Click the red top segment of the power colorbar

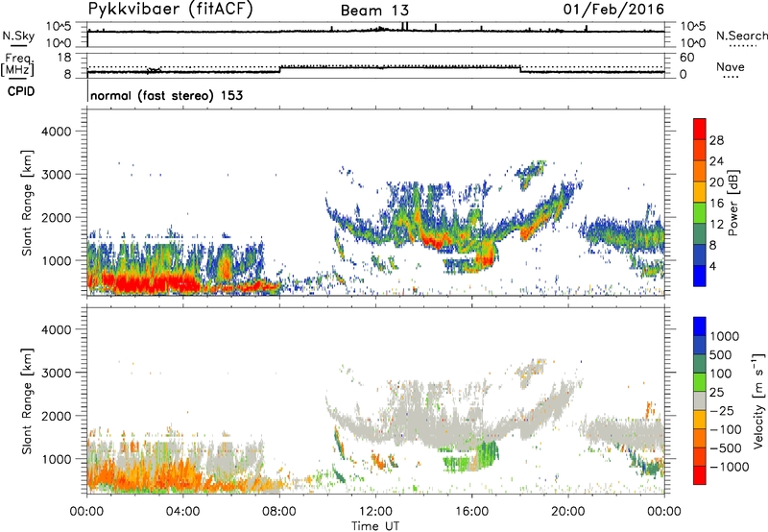(x=700, y=129)
